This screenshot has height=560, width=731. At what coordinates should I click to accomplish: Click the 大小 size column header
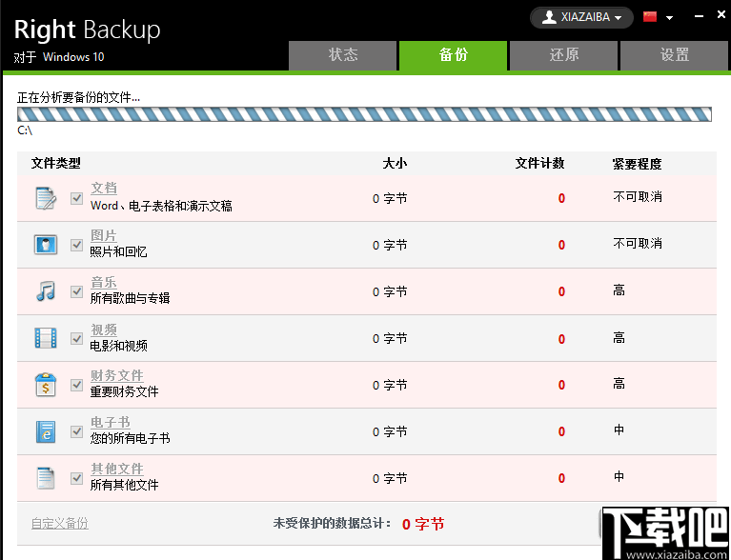(395, 163)
